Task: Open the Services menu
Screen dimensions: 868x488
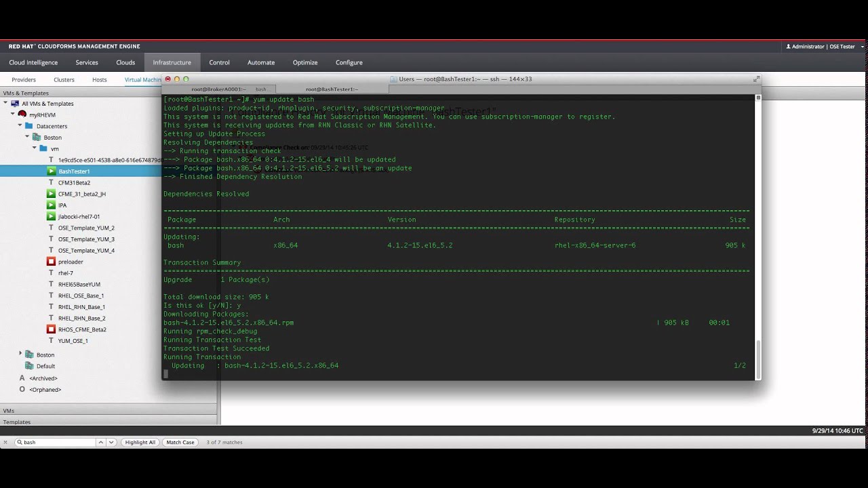Action: (x=87, y=62)
